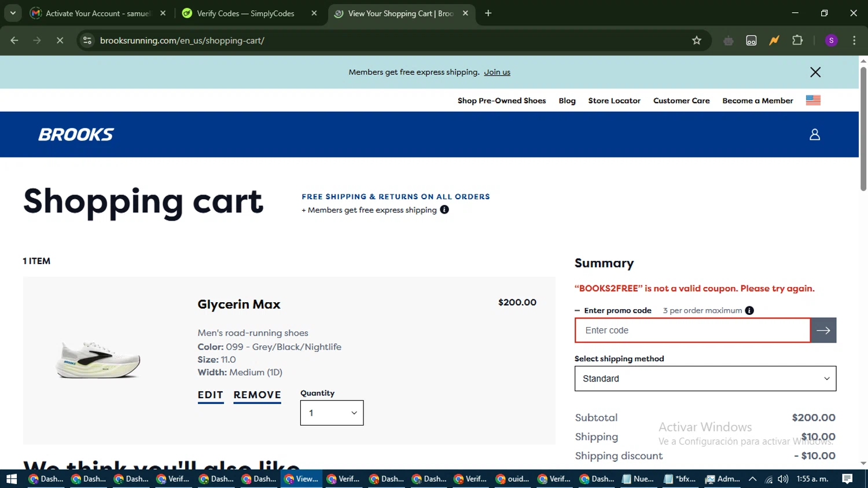Viewport: 868px width, 488px height.
Task: Open site information icon in address bar
Action: click(x=87, y=40)
